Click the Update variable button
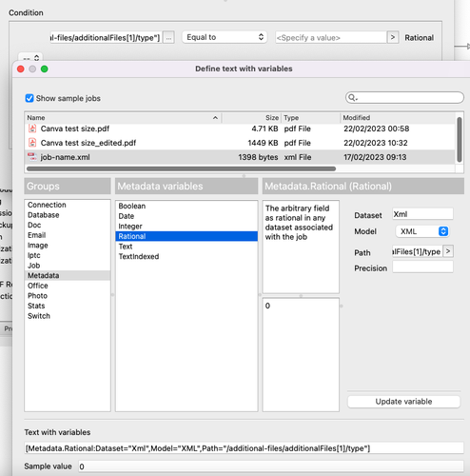 coord(403,402)
